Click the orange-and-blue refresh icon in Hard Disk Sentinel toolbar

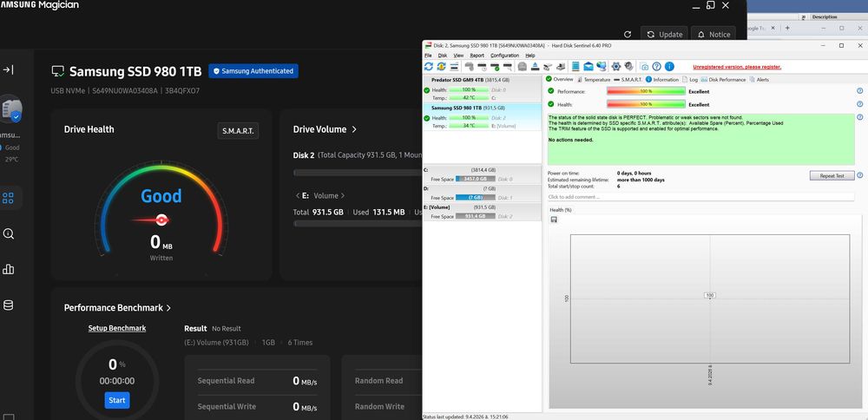[x=441, y=67]
